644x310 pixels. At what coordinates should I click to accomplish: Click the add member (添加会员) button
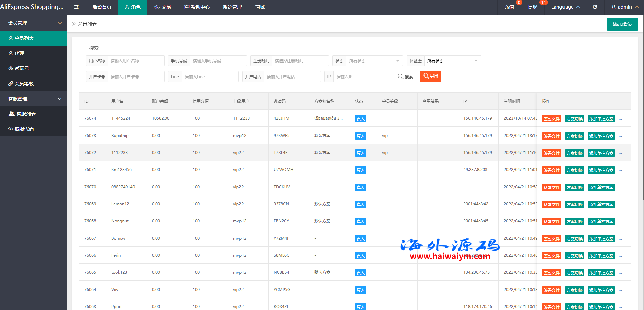[622, 24]
